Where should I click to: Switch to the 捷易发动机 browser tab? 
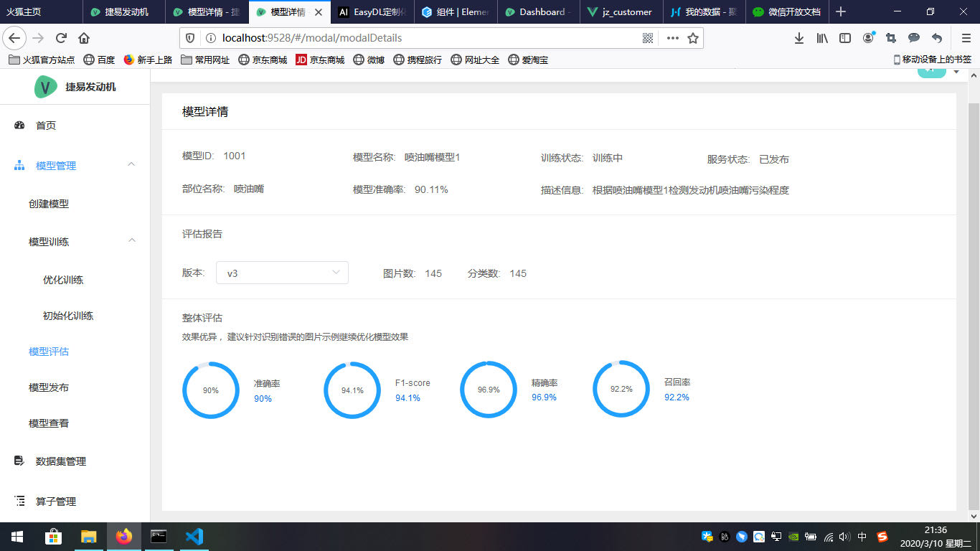pos(125,12)
